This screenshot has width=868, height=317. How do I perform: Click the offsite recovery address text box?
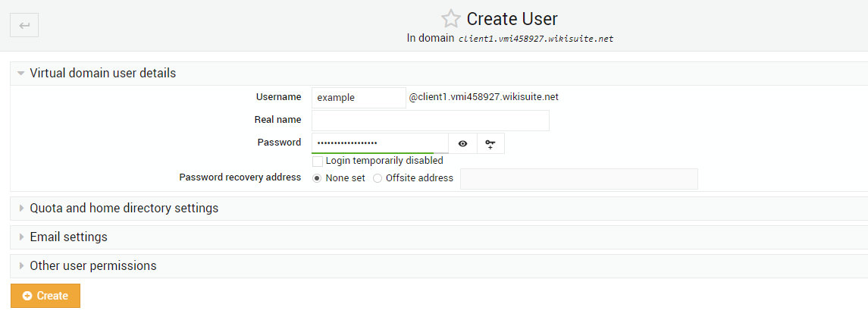(x=579, y=179)
